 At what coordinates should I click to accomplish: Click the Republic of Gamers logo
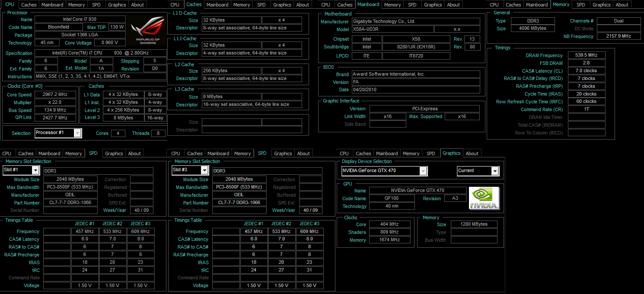tap(147, 31)
